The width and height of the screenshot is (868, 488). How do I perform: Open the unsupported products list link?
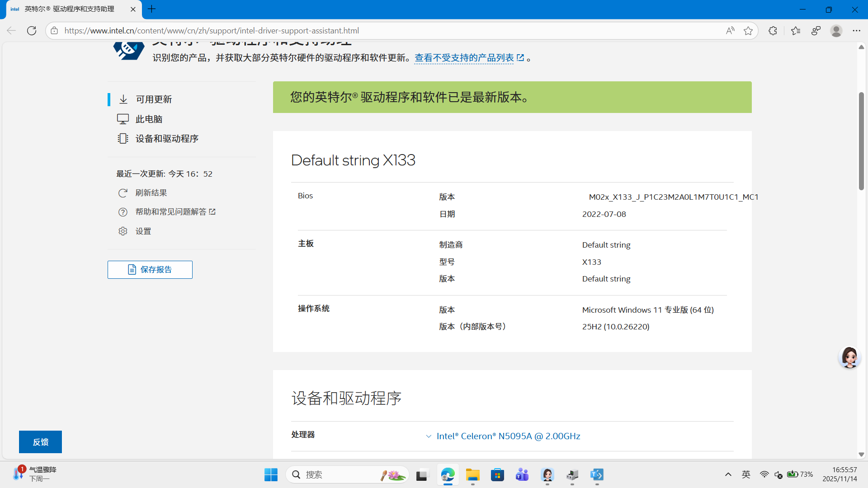[x=464, y=58]
